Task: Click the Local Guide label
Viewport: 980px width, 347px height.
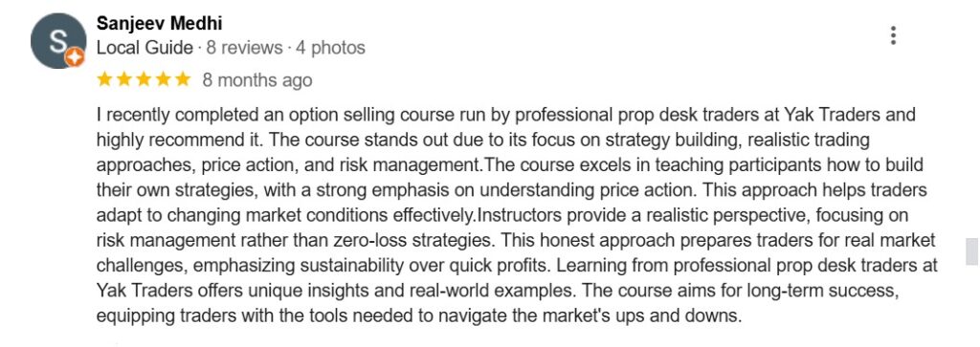Action: click(x=145, y=48)
